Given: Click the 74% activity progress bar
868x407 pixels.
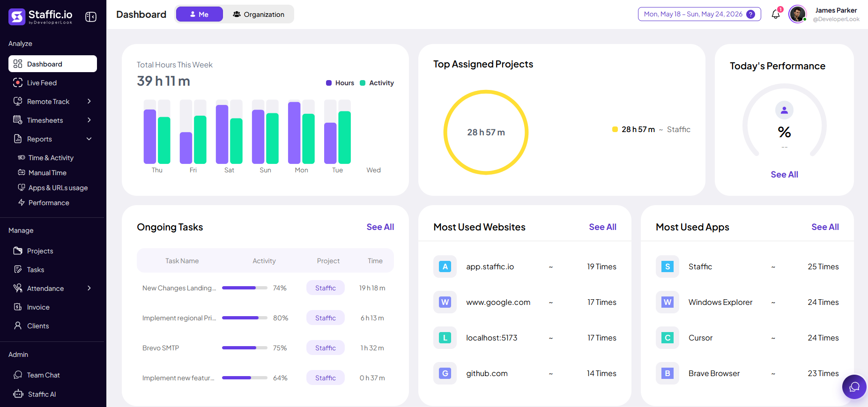Looking at the screenshot, I should pyautogui.click(x=245, y=288).
